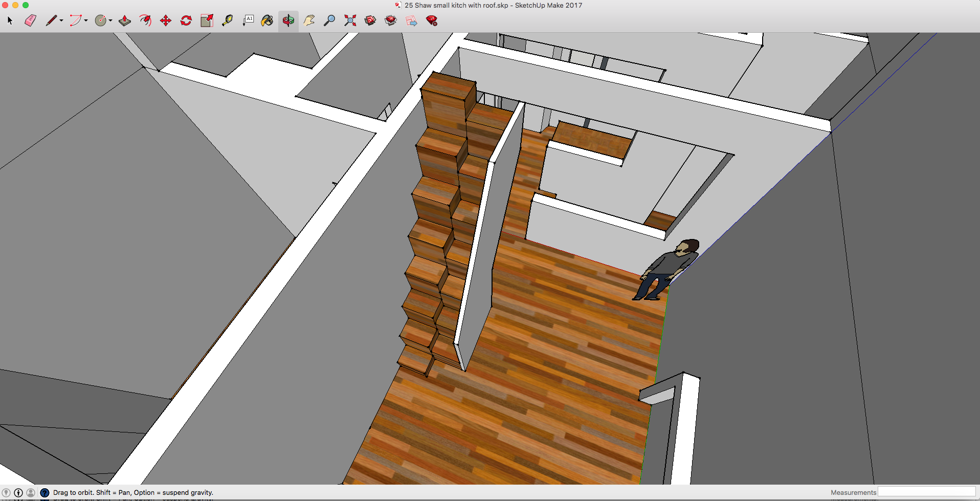Choose the Text annotation tool

click(248, 20)
